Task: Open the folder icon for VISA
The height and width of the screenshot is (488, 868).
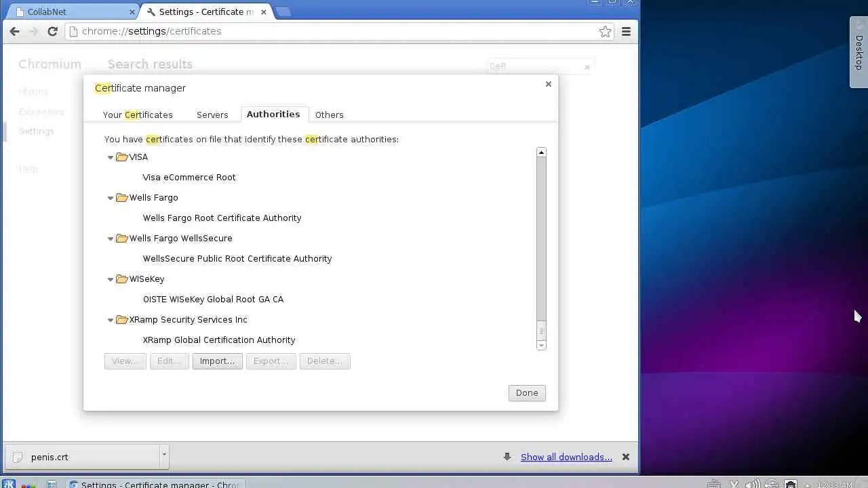Action: [x=122, y=157]
